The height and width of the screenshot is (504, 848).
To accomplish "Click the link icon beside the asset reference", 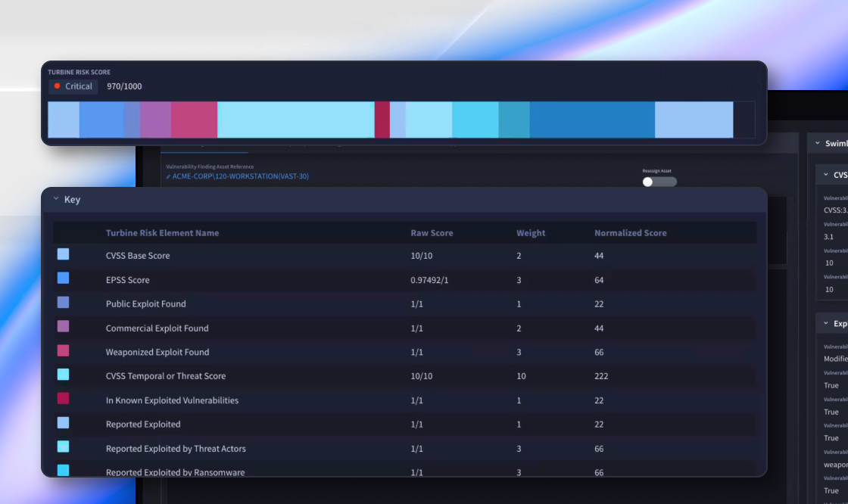I will (x=168, y=176).
